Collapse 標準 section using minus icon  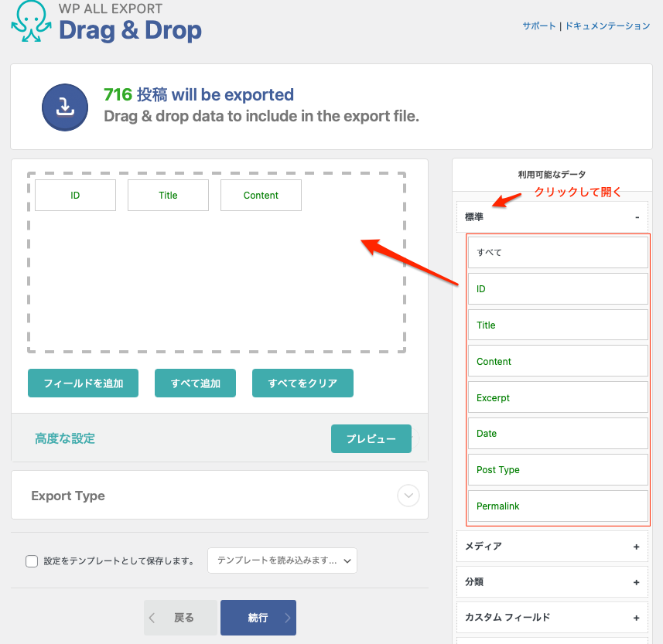click(637, 217)
